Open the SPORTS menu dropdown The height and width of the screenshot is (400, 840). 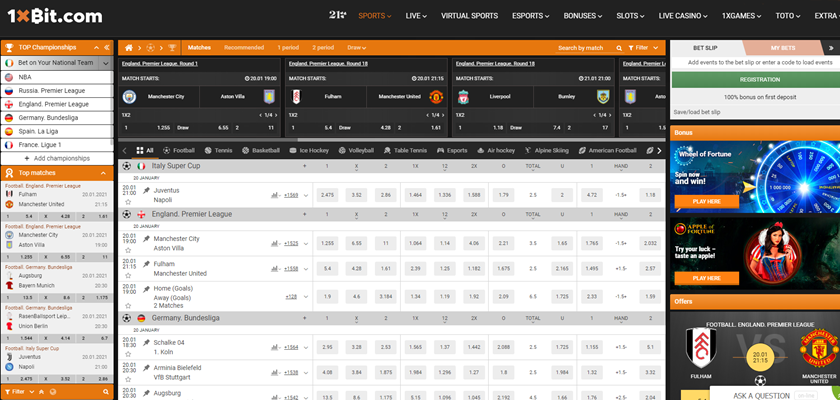click(x=374, y=16)
